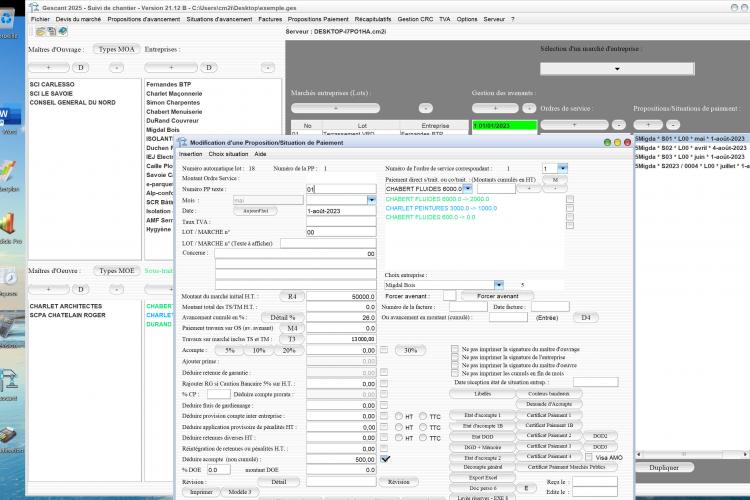The width and height of the screenshot is (750, 500).
Task: Click the Forcer avenant button
Action: pyautogui.click(x=497, y=296)
